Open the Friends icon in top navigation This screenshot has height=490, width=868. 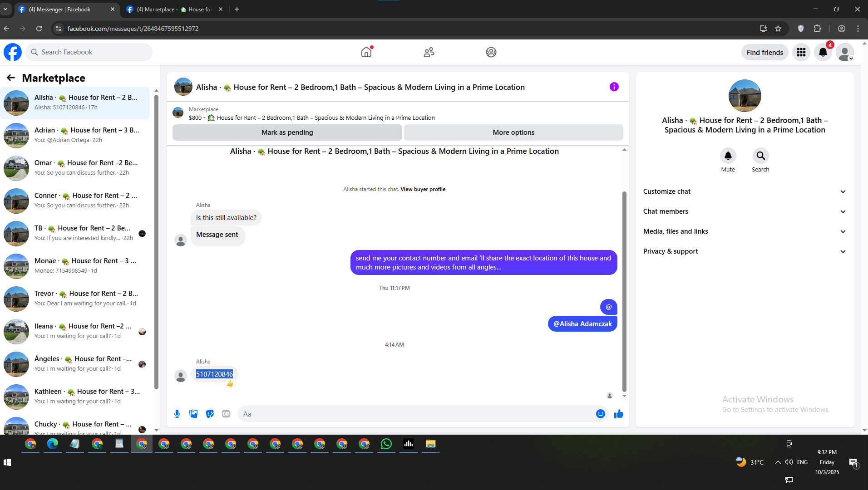pos(429,52)
